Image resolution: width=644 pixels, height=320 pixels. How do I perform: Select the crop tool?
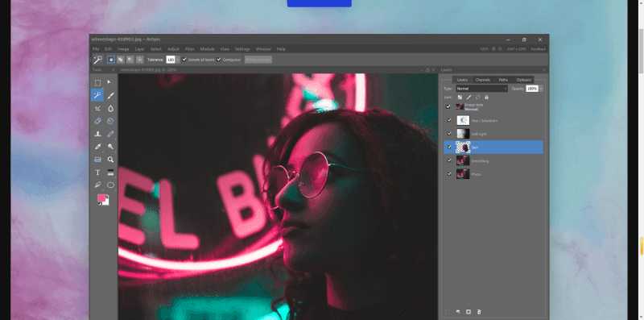point(97,109)
